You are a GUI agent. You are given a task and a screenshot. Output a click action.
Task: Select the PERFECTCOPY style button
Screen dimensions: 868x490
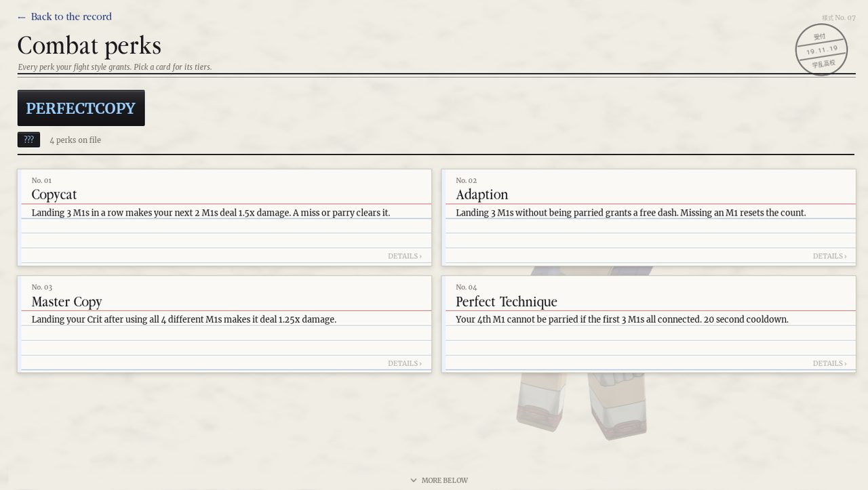[x=81, y=108]
